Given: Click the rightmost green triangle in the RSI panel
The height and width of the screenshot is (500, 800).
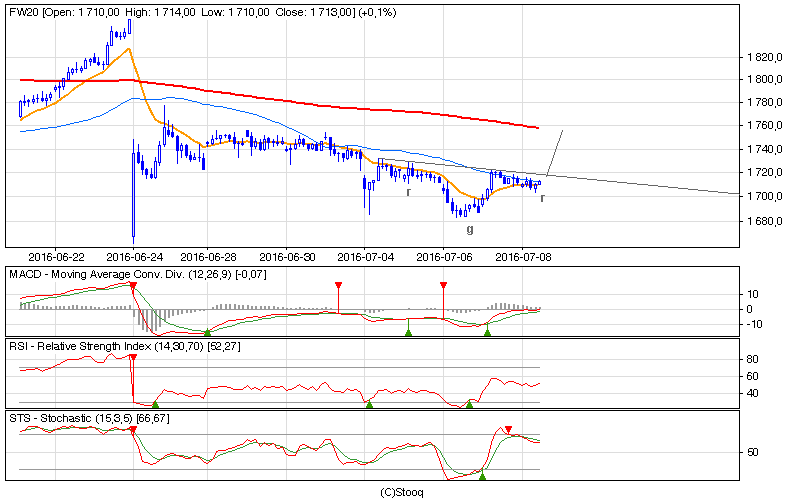Looking at the screenshot, I should pyautogui.click(x=469, y=404).
